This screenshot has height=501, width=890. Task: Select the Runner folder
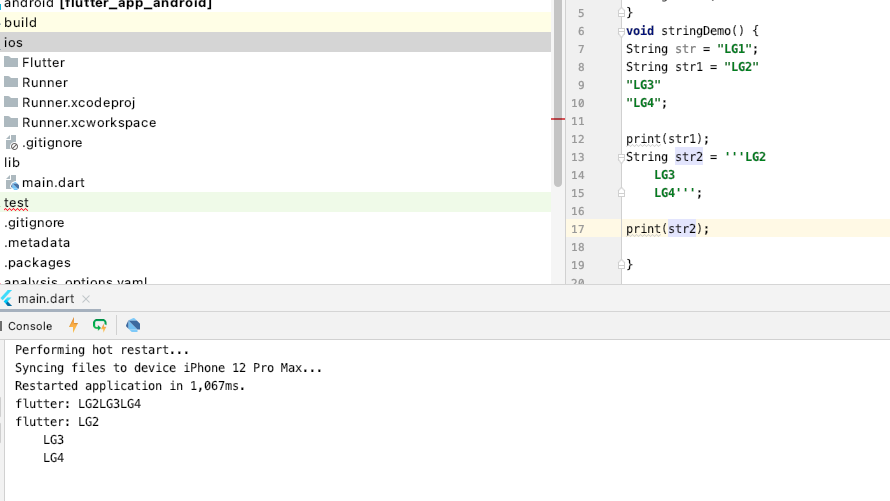click(45, 82)
